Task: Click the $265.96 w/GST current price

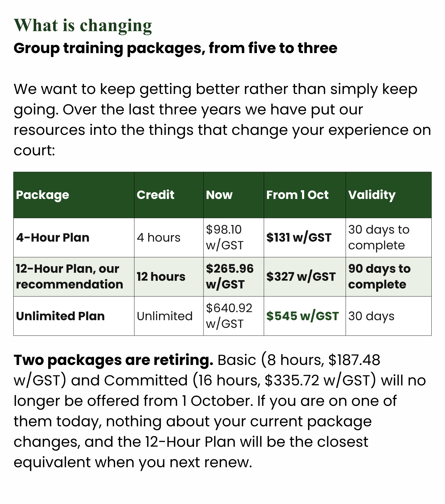Action: click(230, 277)
